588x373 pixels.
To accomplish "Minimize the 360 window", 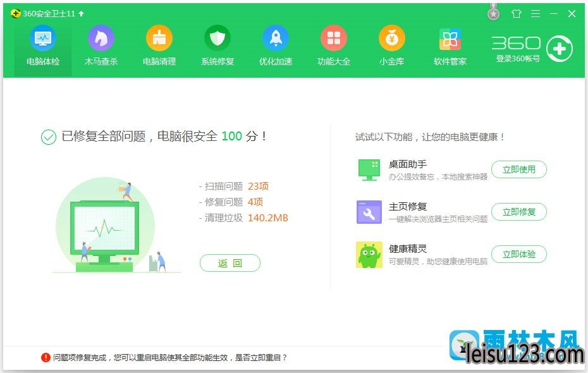I will [x=554, y=14].
